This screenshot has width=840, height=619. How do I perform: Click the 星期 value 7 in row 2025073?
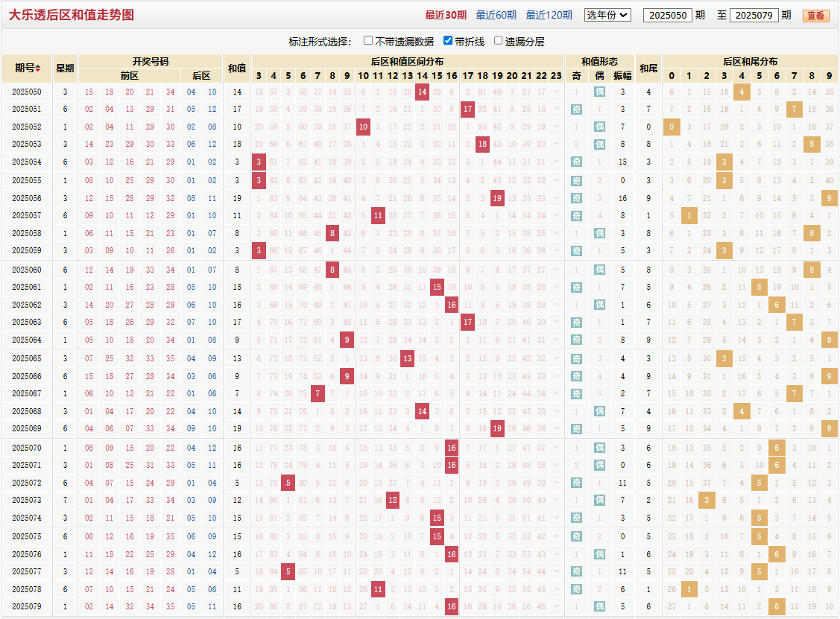[x=66, y=500]
